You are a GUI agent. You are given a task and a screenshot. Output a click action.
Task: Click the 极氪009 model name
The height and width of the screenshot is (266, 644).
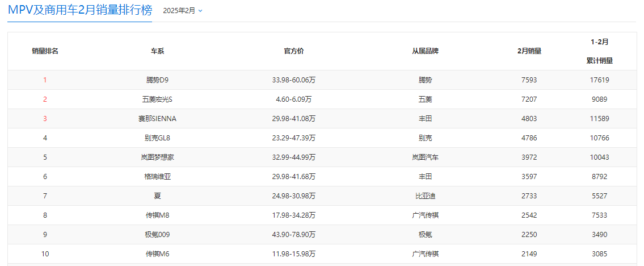pos(157,235)
